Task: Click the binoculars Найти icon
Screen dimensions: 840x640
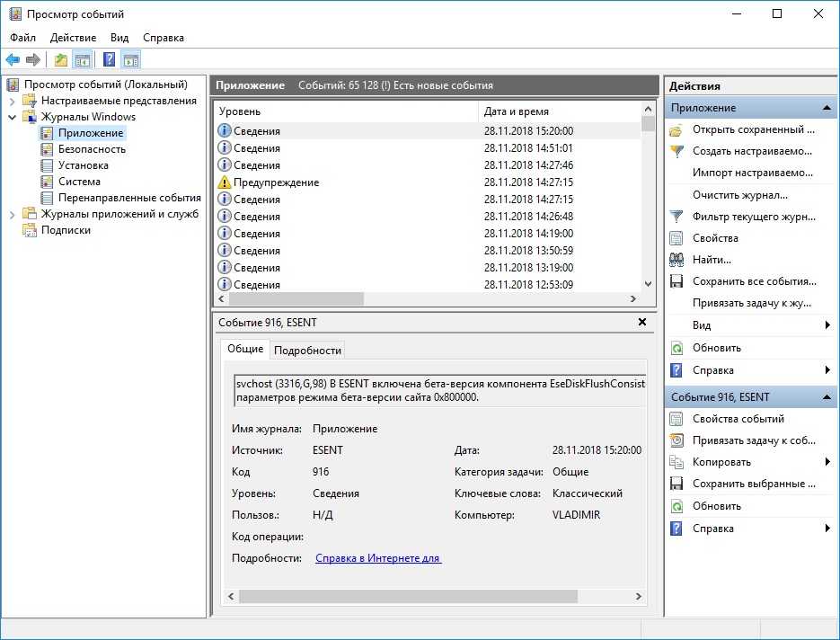Action: pyautogui.click(x=676, y=260)
